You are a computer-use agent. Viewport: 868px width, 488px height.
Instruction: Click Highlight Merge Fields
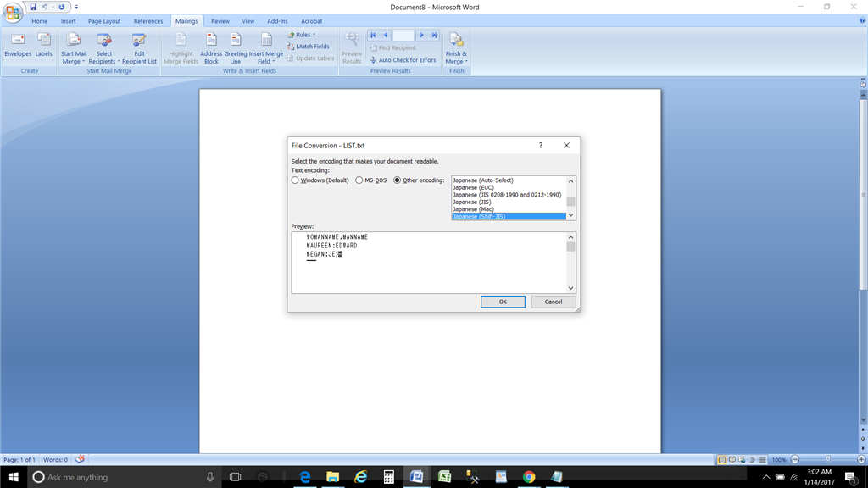[x=181, y=48]
